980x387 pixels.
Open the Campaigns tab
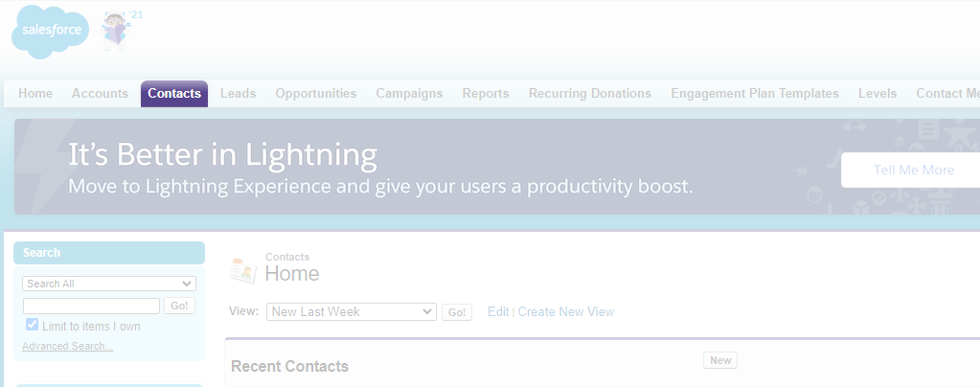click(x=409, y=93)
